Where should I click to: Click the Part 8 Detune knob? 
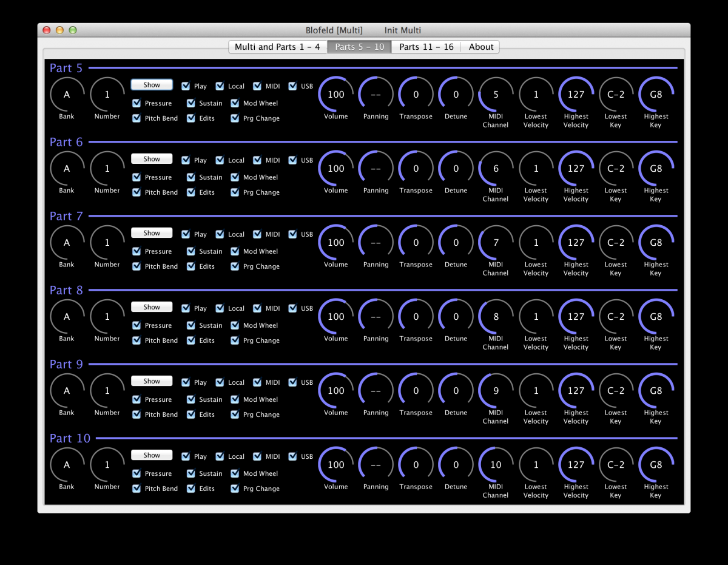(456, 317)
